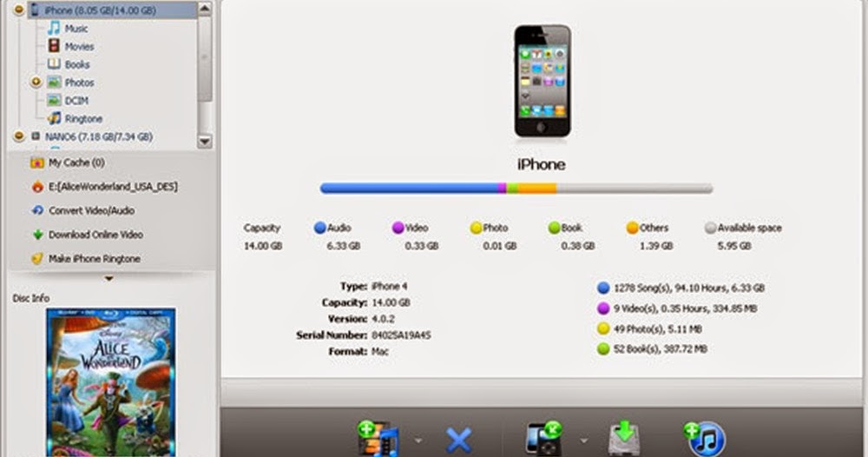868x457 pixels.
Task: Click the Convert Video/Audio arrows icon
Action: (x=37, y=210)
